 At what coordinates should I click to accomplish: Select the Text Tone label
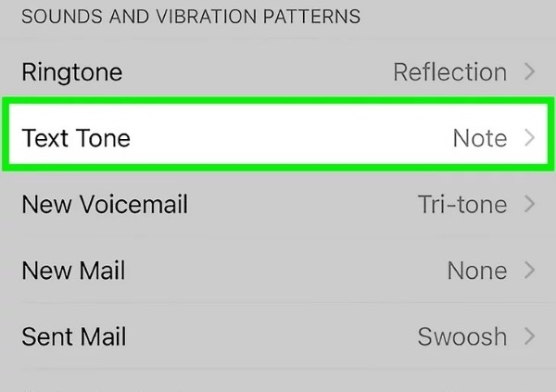click(76, 139)
